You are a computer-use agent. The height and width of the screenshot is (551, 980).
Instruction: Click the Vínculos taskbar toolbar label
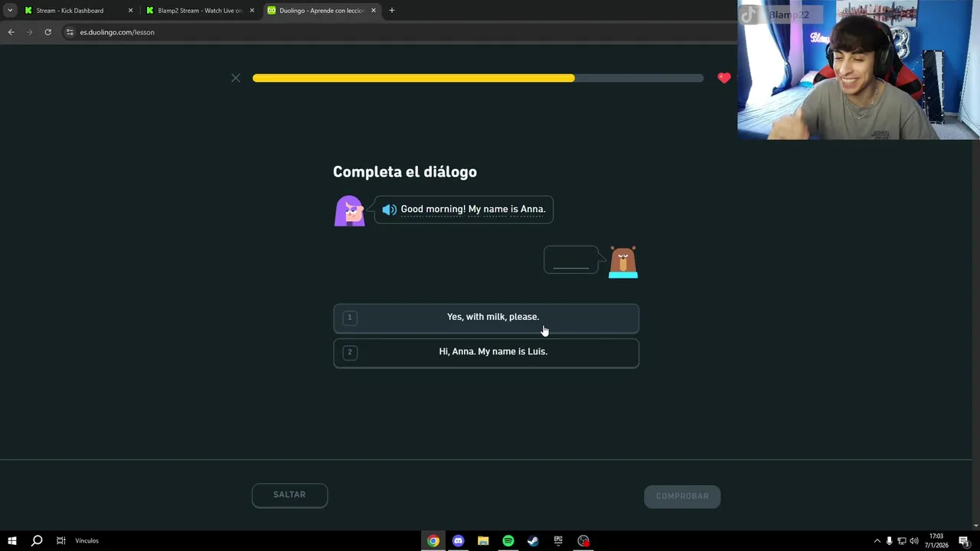click(x=87, y=541)
